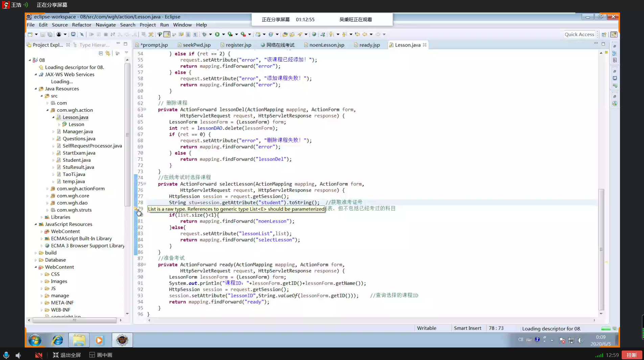The width and height of the screenshot is (644, 360).
Task: Click the Last Edit Location icon
Action: point(357,34)
